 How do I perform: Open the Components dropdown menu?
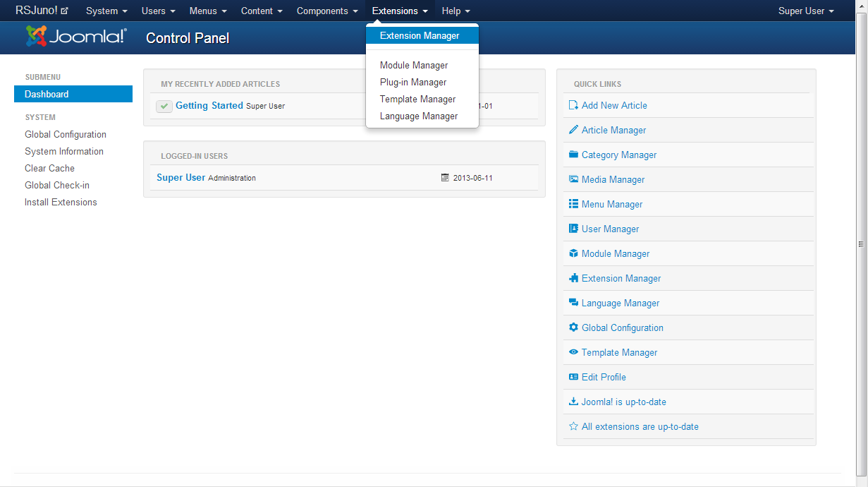tap(327, 11)
